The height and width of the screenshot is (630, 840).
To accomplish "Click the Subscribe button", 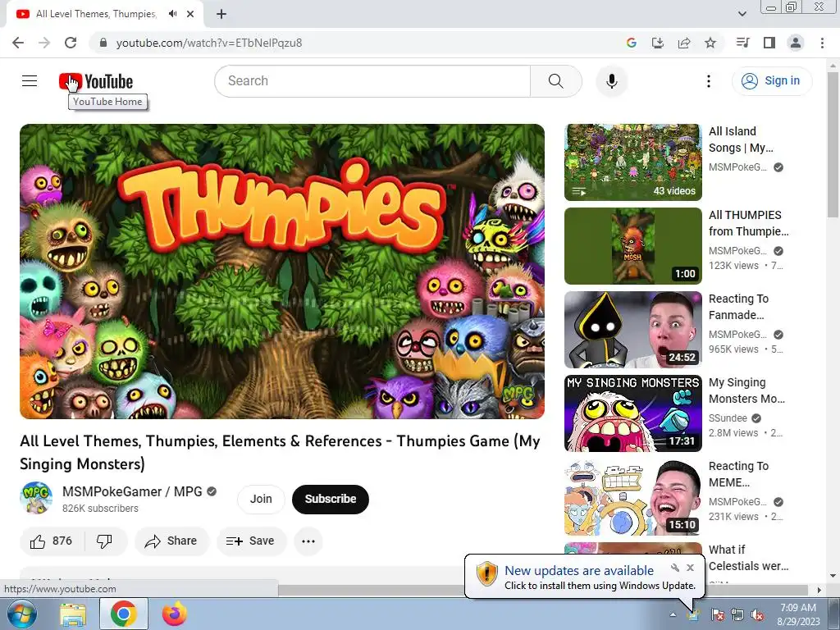I will [331, 499].
